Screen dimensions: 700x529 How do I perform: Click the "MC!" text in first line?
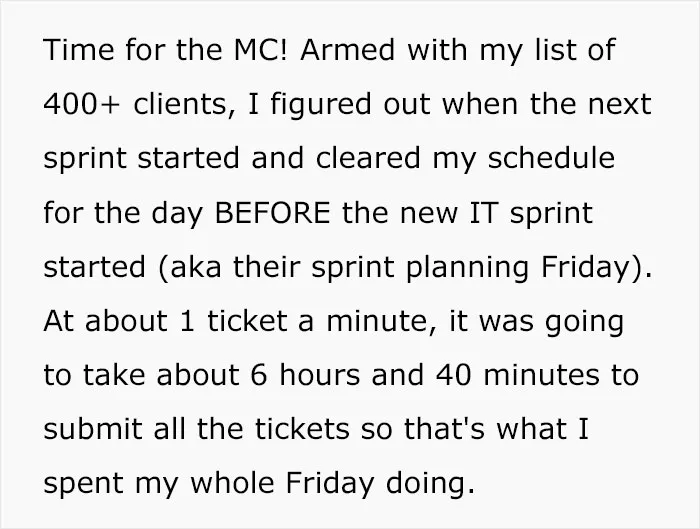pyautogui.click(x=262, y=49)
